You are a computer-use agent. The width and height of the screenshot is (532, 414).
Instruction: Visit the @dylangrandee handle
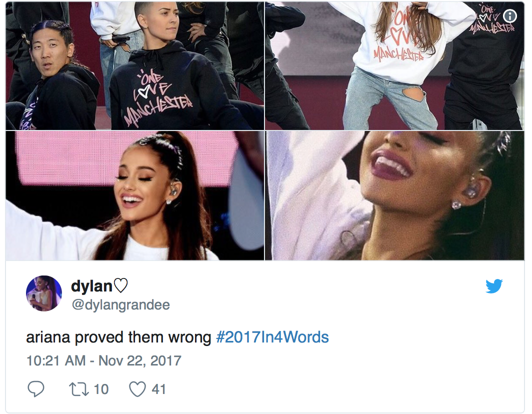tap(120, 304)
